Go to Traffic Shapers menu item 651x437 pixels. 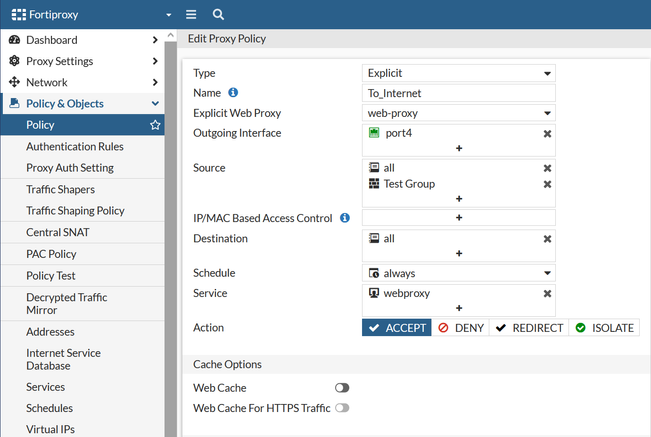click(61, 190)
